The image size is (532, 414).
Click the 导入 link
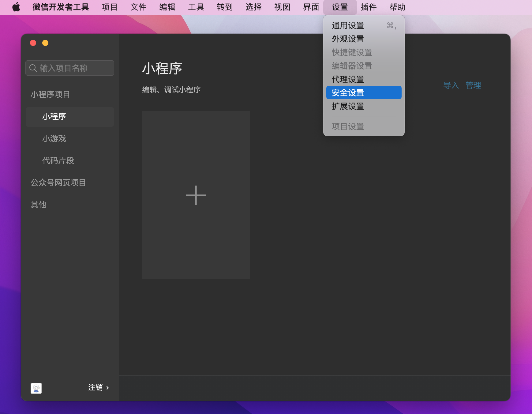pos(451,85)
